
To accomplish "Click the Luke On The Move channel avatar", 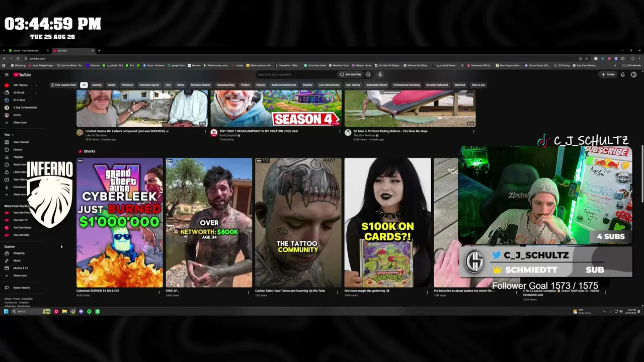I will 79,133.
